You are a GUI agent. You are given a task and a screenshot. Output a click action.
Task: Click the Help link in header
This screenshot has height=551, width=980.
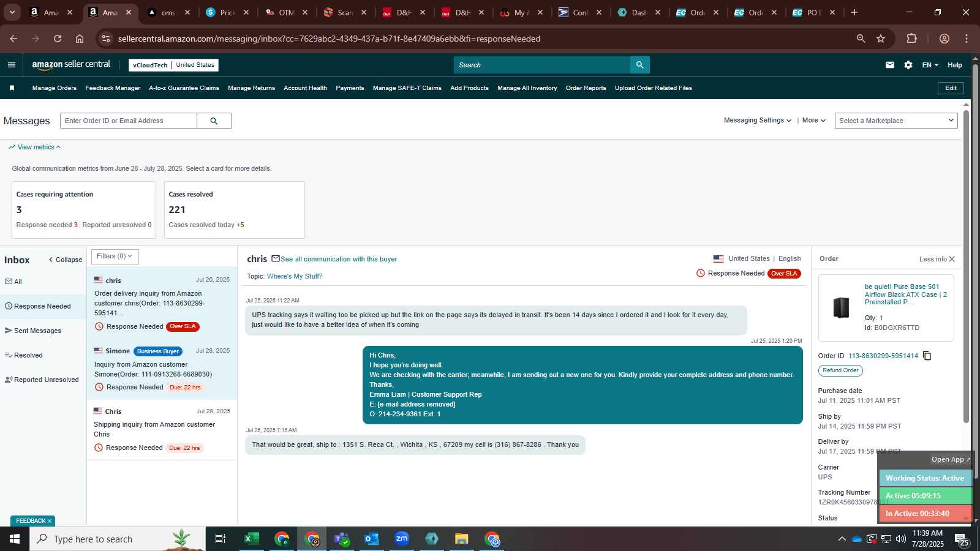point(954,65)
